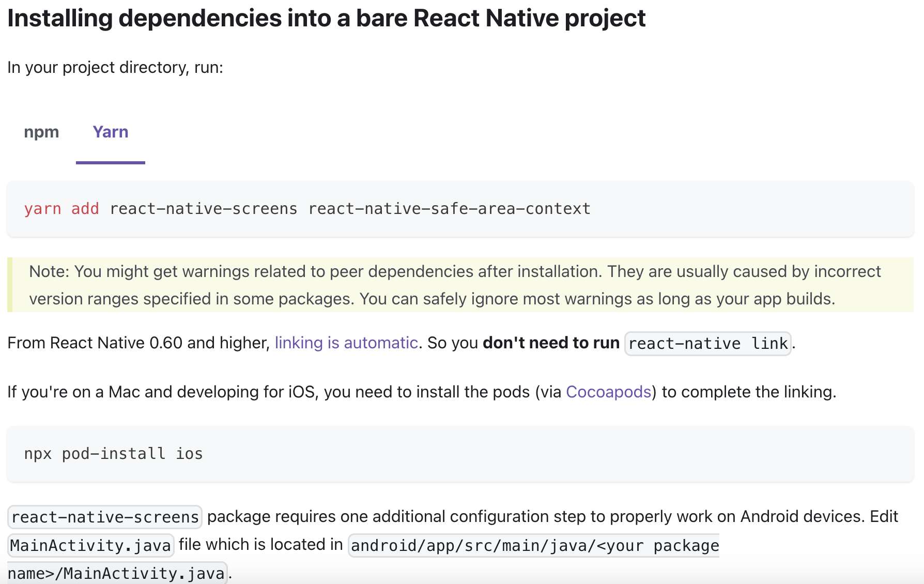The width and height of the screenshot is (924, 584).
Task: Click the inline react-native-screens code beginning the paragraph
Action: point(105,517)
